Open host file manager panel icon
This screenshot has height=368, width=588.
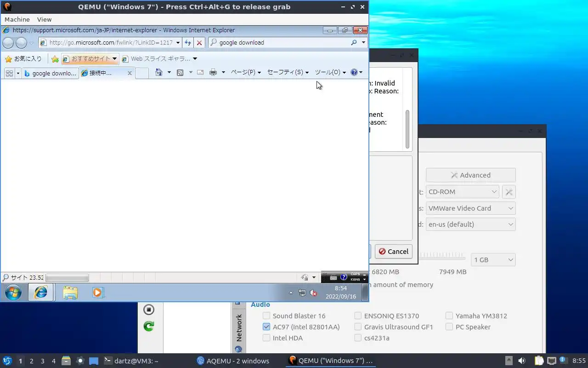[x=66, y=361]
